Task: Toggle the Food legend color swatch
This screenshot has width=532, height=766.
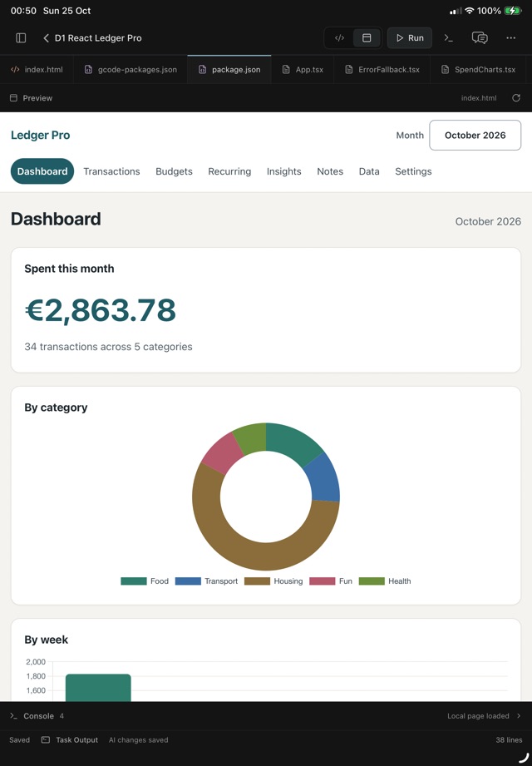Action: [x=134, y=581]
